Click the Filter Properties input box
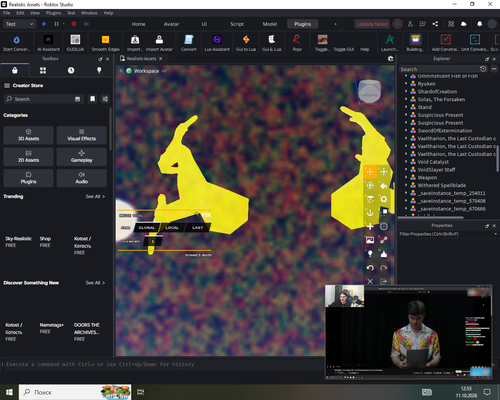Image resolution: width=500 pixels, height=400 pixels. tap(447, 234)
